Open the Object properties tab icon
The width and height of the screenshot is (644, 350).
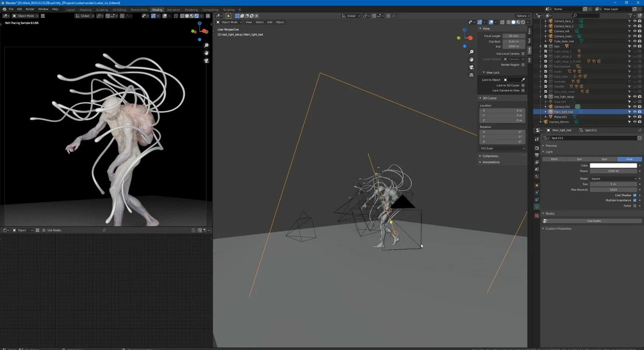click(537, 185)
